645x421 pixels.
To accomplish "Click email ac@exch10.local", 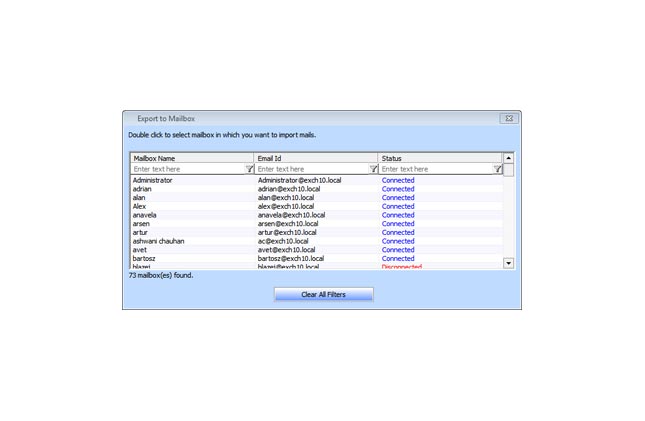I will [x=283, y=241].
